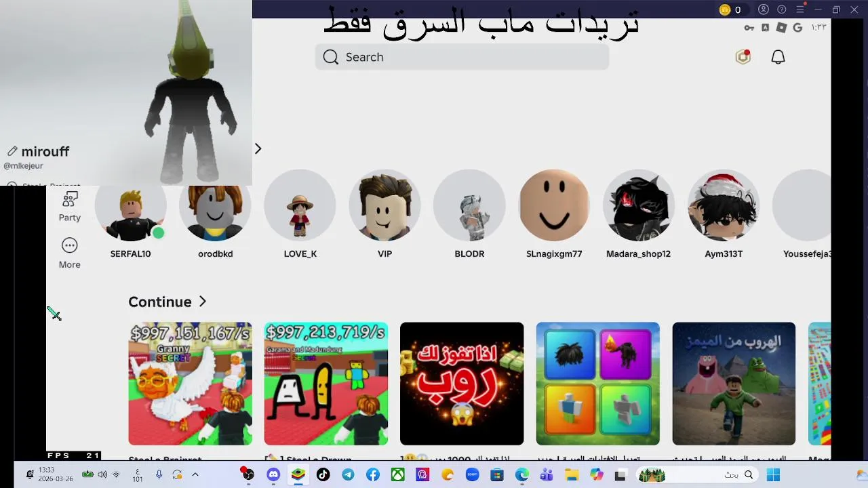Edit the mirouff display name pencil
868x488 pixels.
12,151
